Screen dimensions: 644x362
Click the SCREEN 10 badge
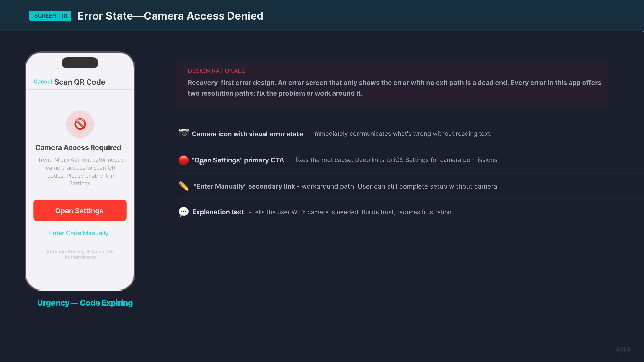click(x=50, y=16)
